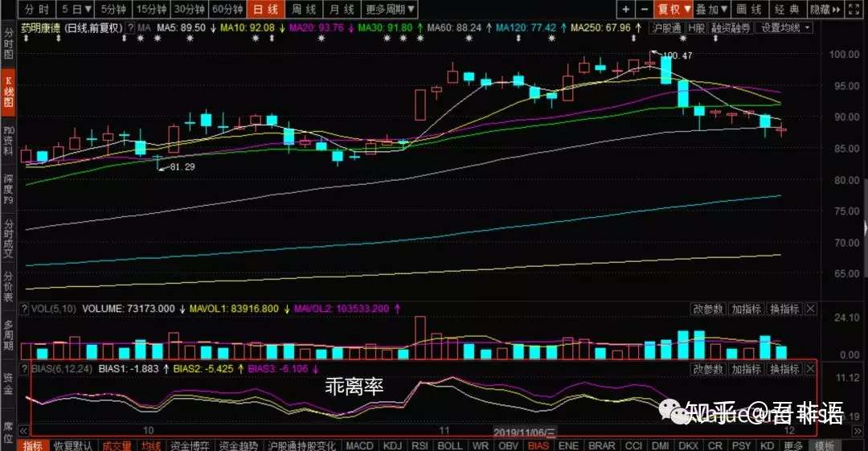Select the 资金博弈 indicator tab
This screenshot has width=868, height=451.
(190, 445)
